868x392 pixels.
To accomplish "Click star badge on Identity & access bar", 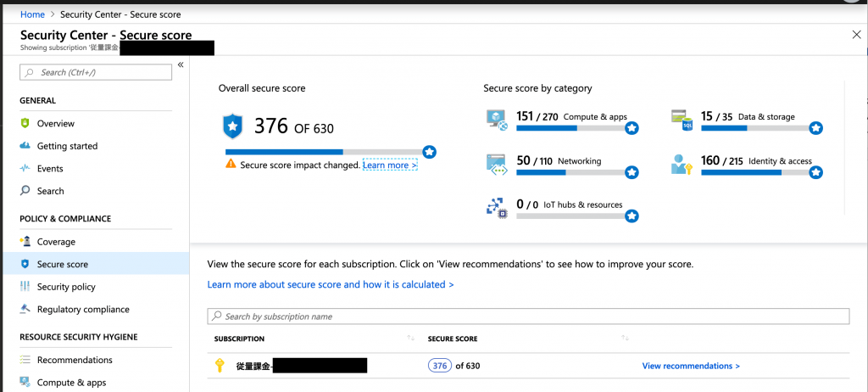I will [815, 172].
